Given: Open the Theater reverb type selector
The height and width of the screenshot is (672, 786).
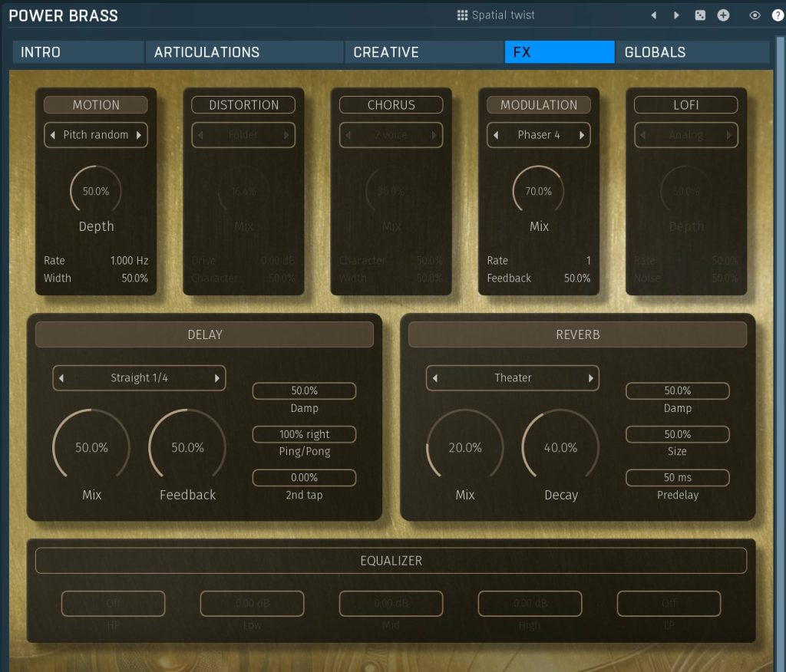Looking at the screenshot, I should pos(512,378).
